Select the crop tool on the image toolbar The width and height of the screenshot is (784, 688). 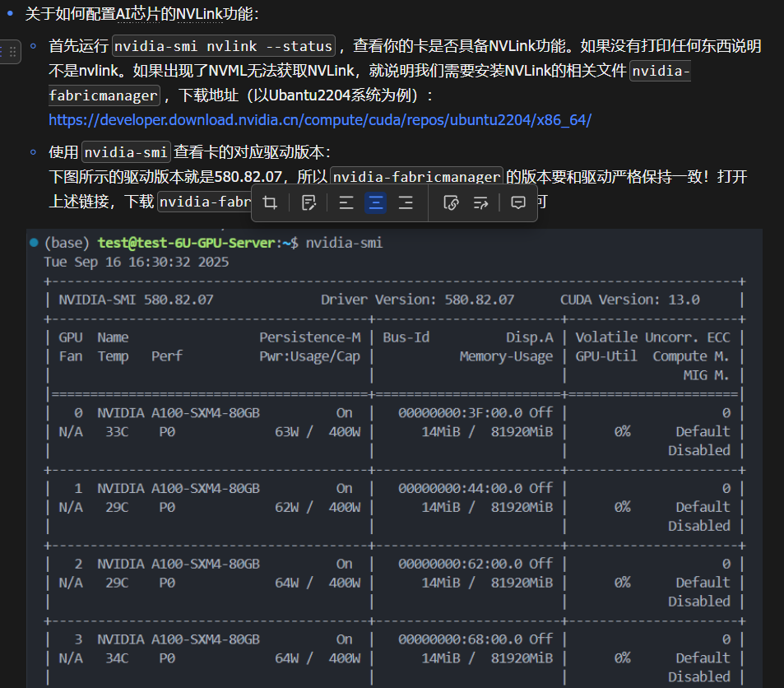pos(270,202)
